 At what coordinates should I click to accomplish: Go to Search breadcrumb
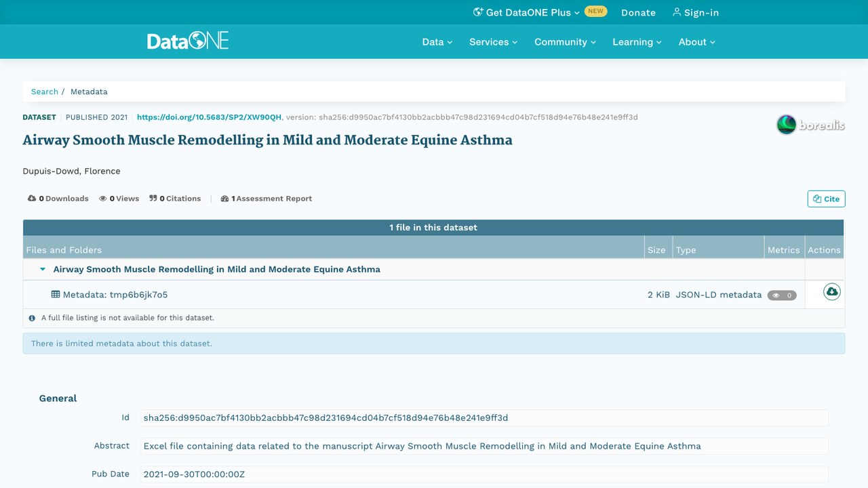(45, 91)
